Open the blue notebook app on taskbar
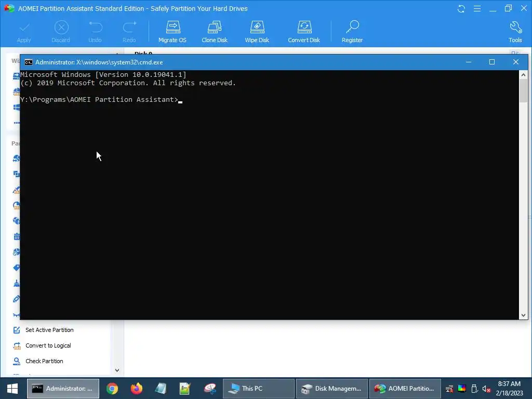 click(x=161, y=389)
